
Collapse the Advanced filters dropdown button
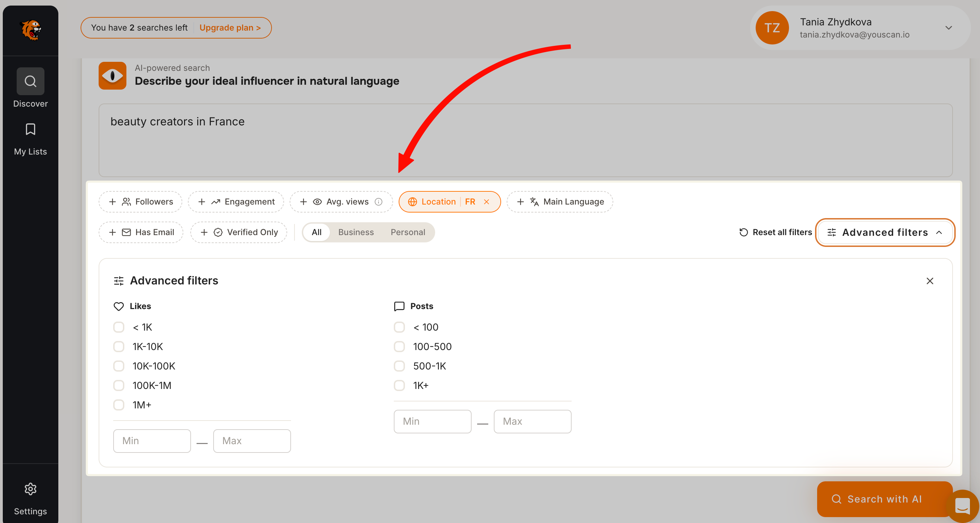[x=885, y=232]
